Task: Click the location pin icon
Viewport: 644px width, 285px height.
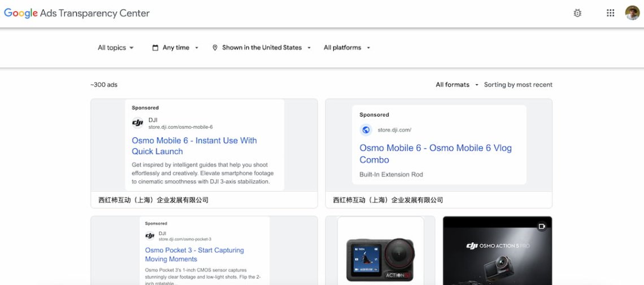Action: (x=215, y=47)
